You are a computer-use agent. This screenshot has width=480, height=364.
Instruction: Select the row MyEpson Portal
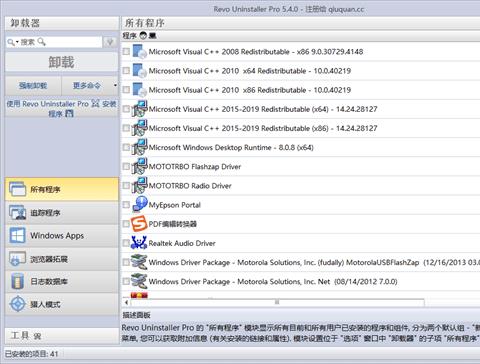pos(301,205)
